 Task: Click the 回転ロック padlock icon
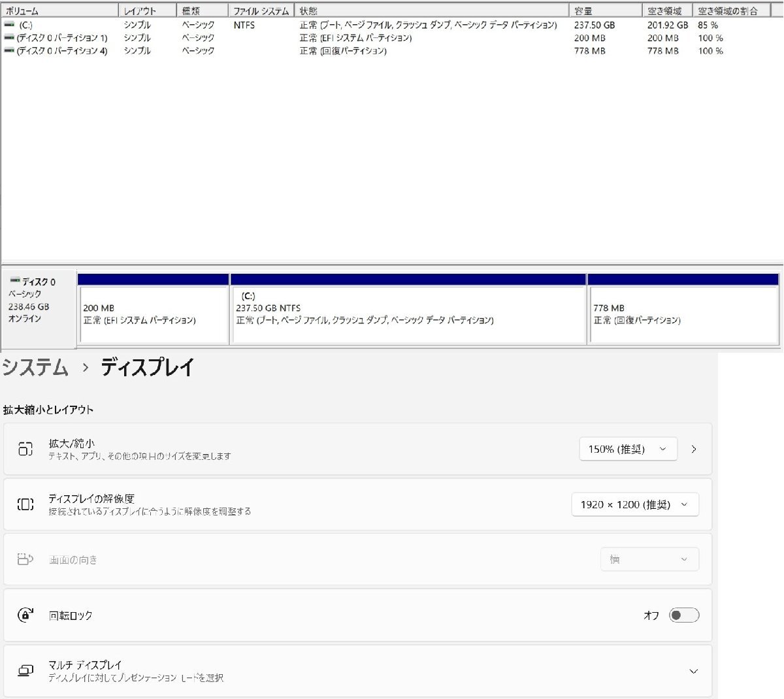tap(24, 615)
